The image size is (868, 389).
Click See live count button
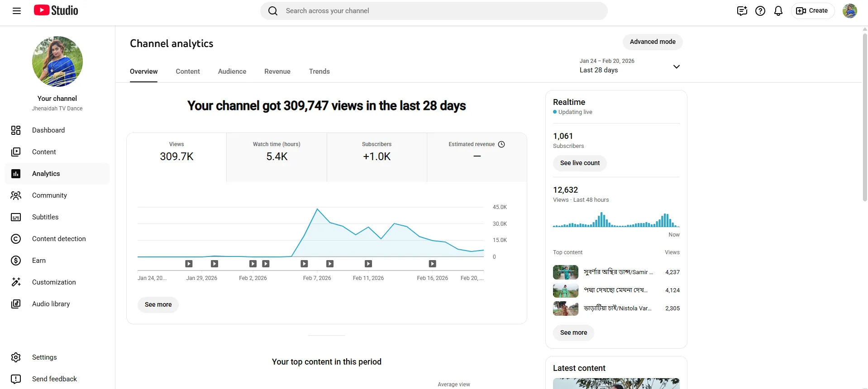tap(580, 163)
